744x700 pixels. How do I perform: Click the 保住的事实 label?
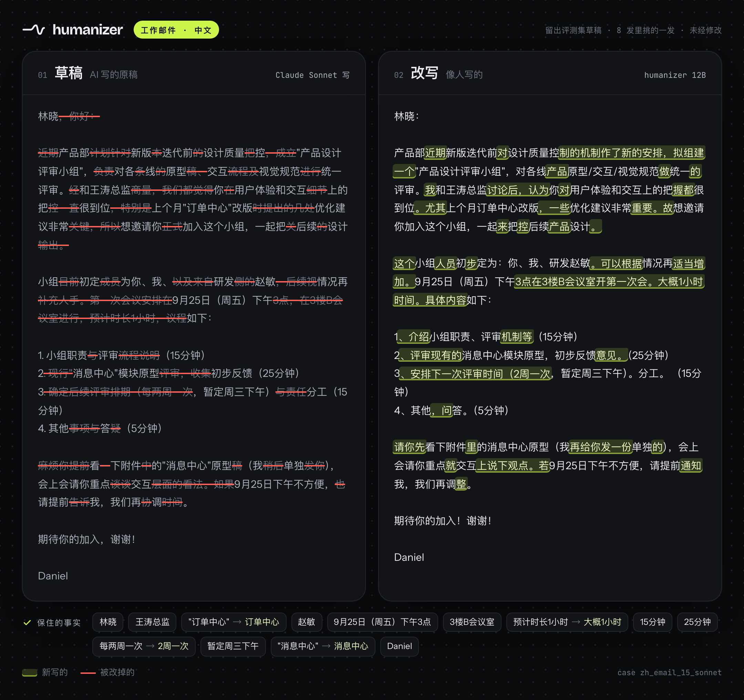pyautogui.click(x=59, y=622)
